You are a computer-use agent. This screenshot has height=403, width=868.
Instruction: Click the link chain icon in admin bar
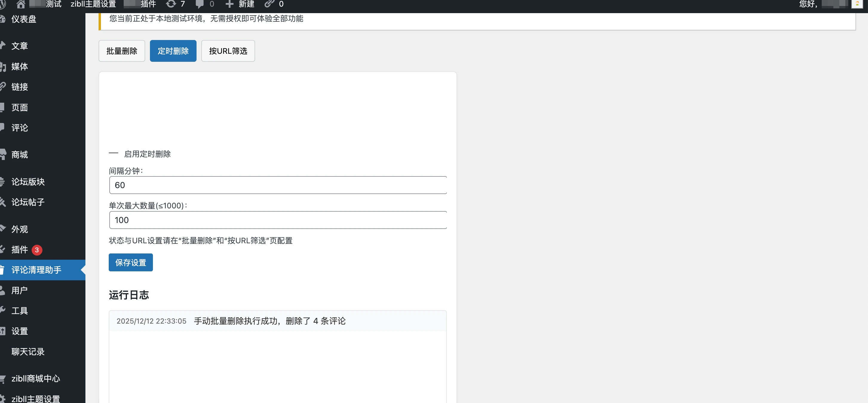click(x=269, y=4)
